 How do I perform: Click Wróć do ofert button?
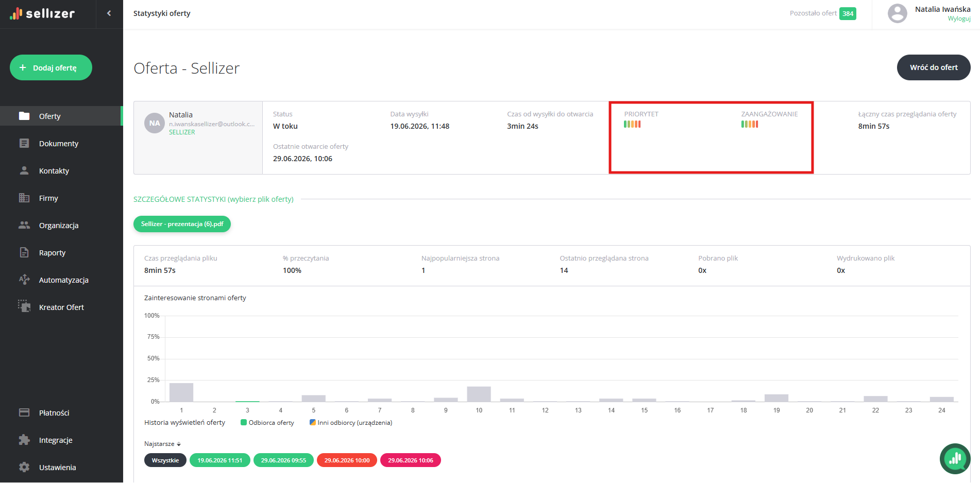pos(934,67)
